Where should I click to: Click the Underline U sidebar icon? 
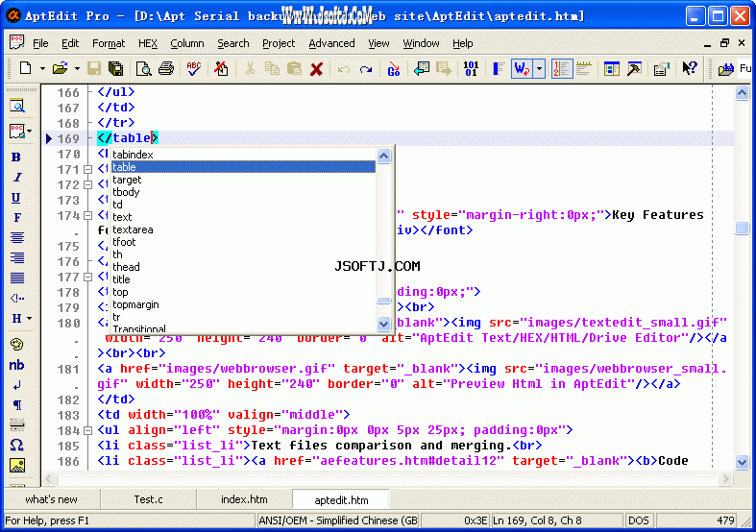[x=16, y=198]
